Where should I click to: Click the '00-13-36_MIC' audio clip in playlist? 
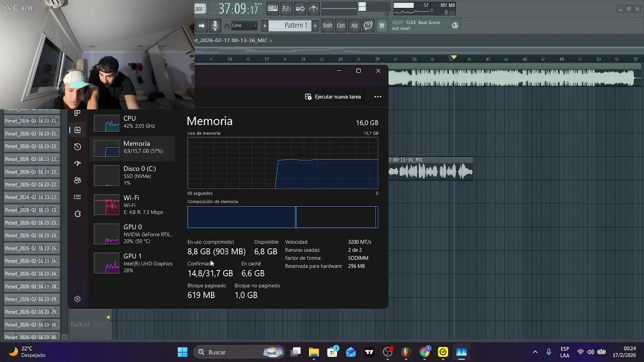431,168
